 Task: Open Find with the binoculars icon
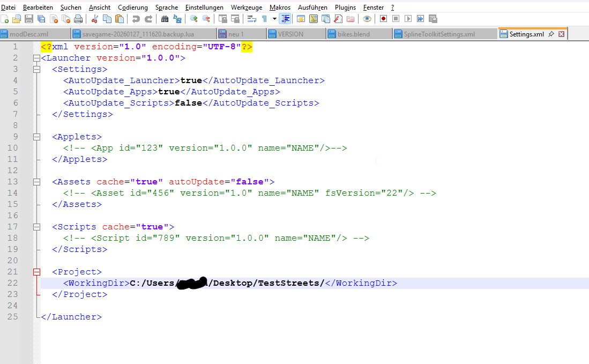(x=165, y=19)
